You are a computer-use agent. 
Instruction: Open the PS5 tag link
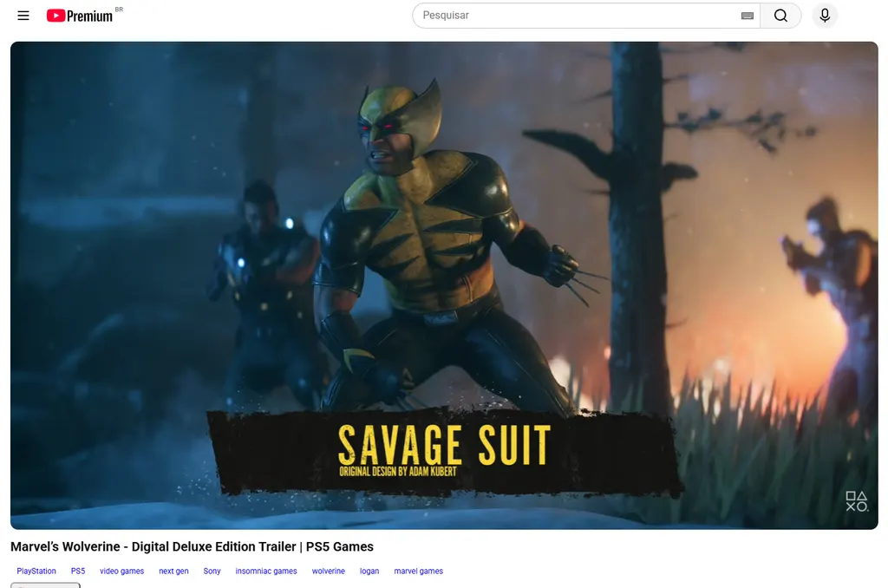[78, 571]
